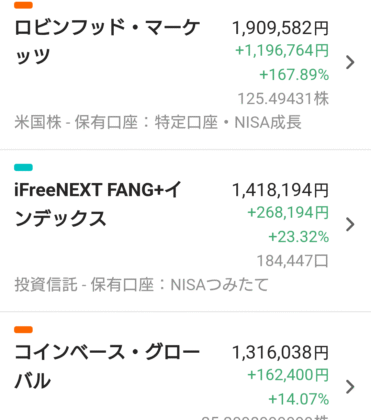The height and width of the screenshot is (420, 371).
Task: Tap the teal marker above iFreeNEXT FANG+
Action: (23, 167)
